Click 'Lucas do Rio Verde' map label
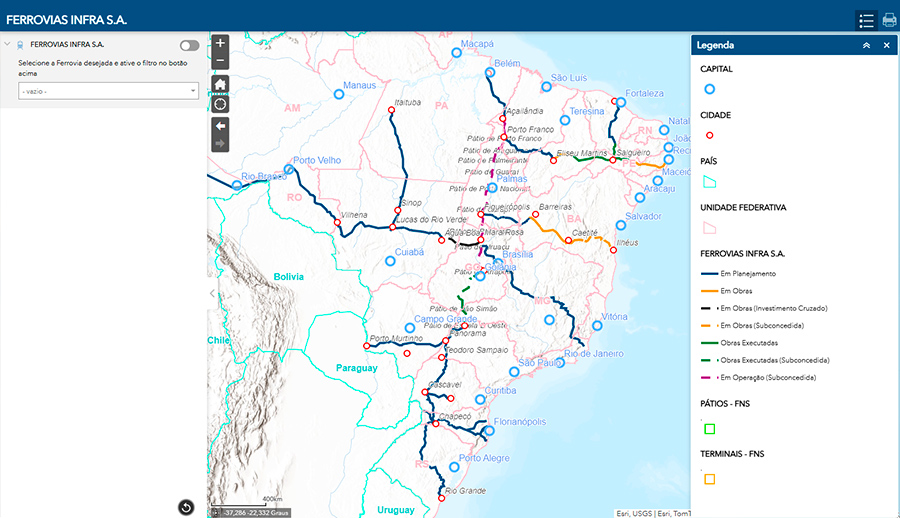Screen dimensions: 900x518 pyautogui.click(x=431, y=219)
